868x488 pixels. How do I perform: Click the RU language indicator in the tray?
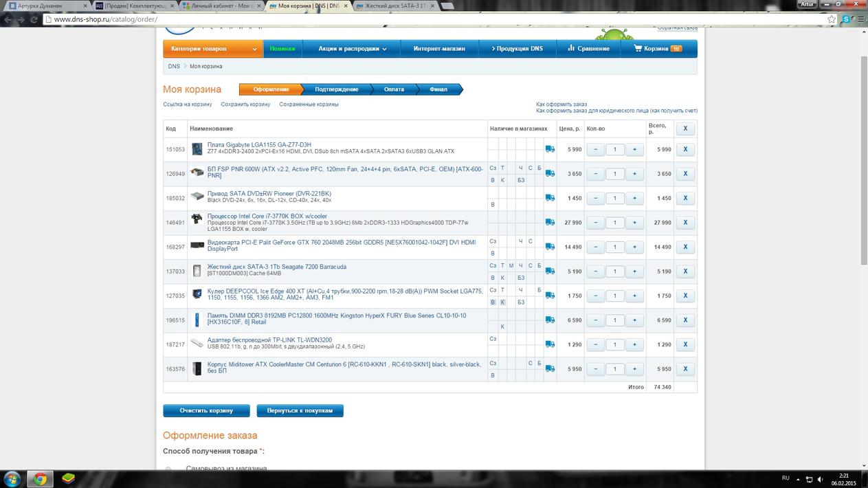(786, 478)
